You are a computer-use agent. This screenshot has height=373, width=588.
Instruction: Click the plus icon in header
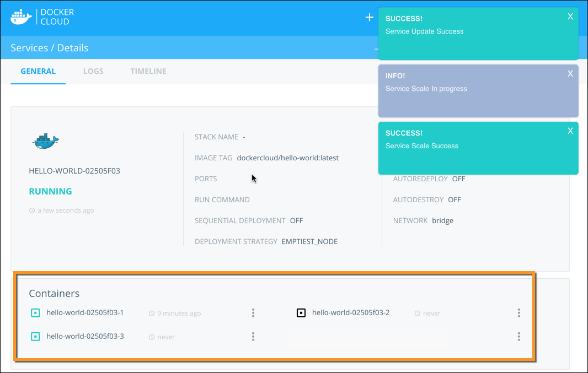(x=369, y=17)
